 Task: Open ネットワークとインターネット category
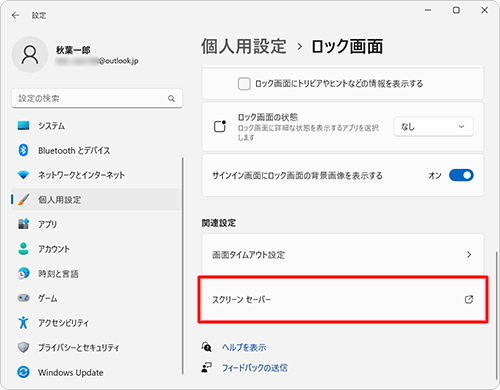tap(96, 175)
